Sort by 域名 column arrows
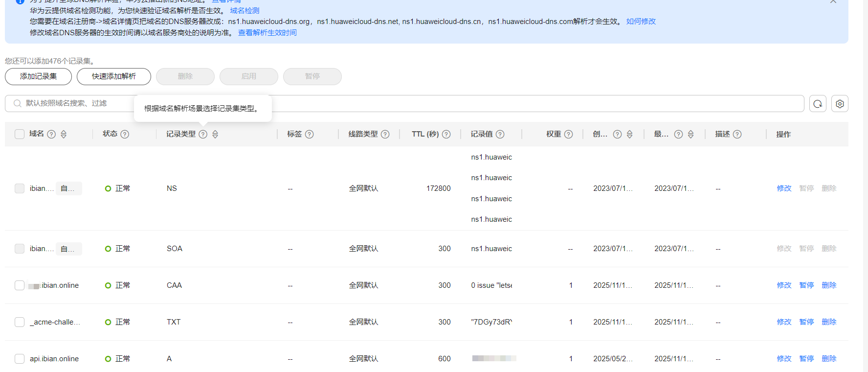 [x=64, y=134]
